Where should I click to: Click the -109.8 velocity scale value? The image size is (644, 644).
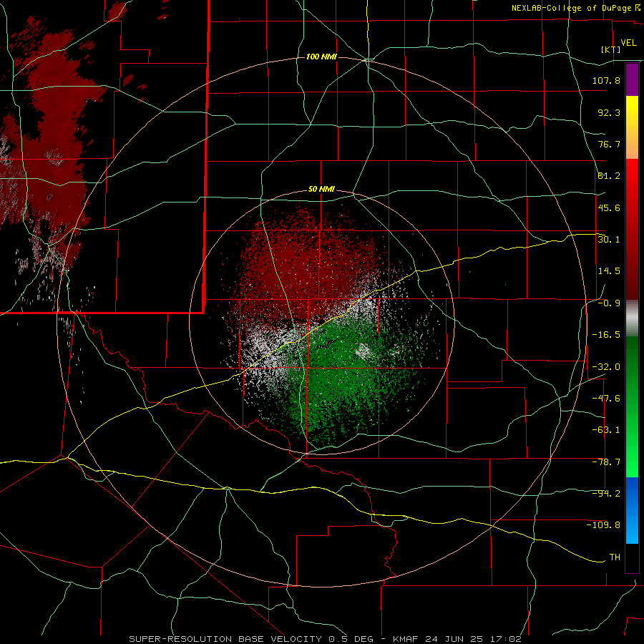click(603, 525)
